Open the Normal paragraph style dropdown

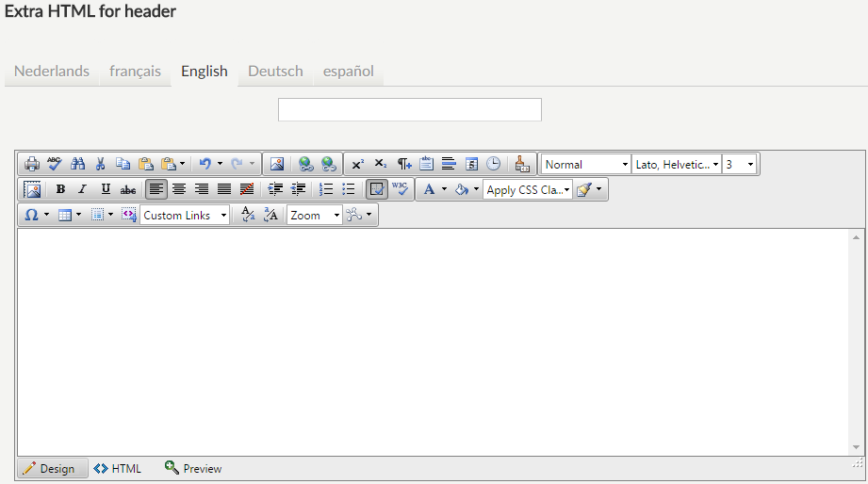pyautogui.click(x=585, y=165)
